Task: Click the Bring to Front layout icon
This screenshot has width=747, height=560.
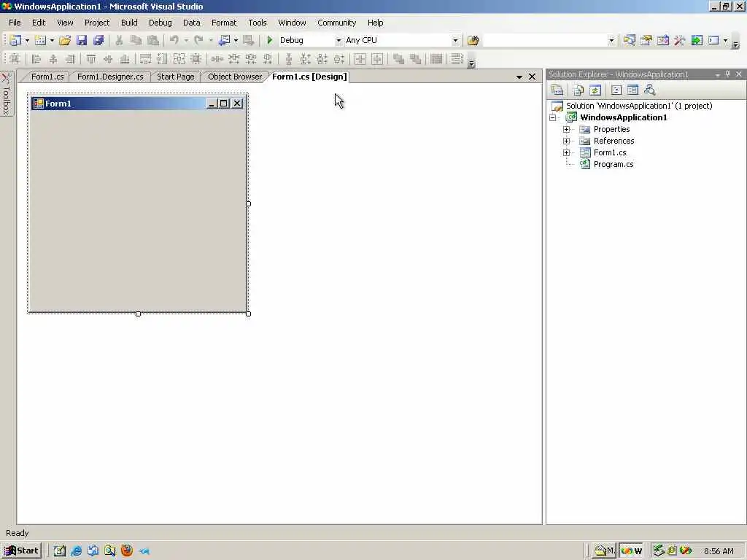Action: click(398, 59)
